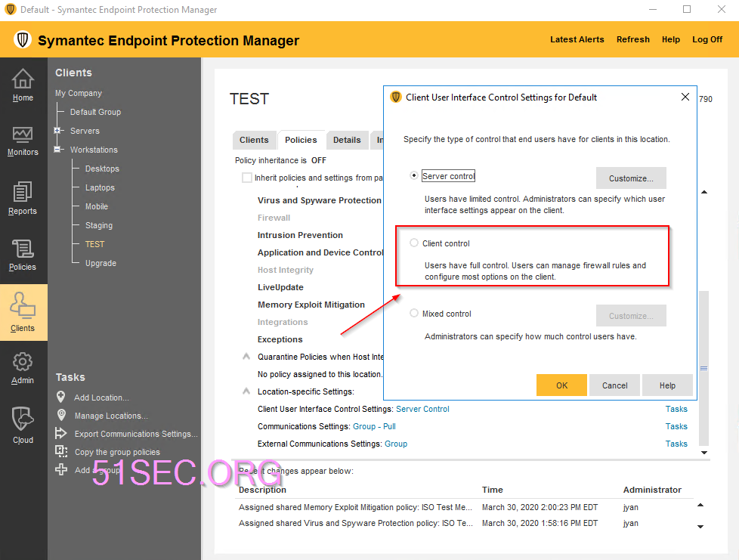Viewport: 739px width, 560px height.
Task: Open the Monitors page icon
Action: pyautogui.click(x=23, y=135)
